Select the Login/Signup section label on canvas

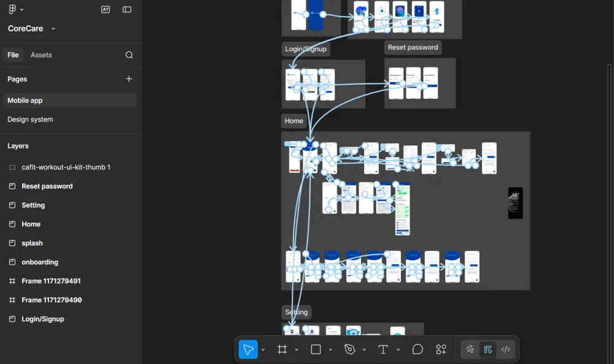306,49
